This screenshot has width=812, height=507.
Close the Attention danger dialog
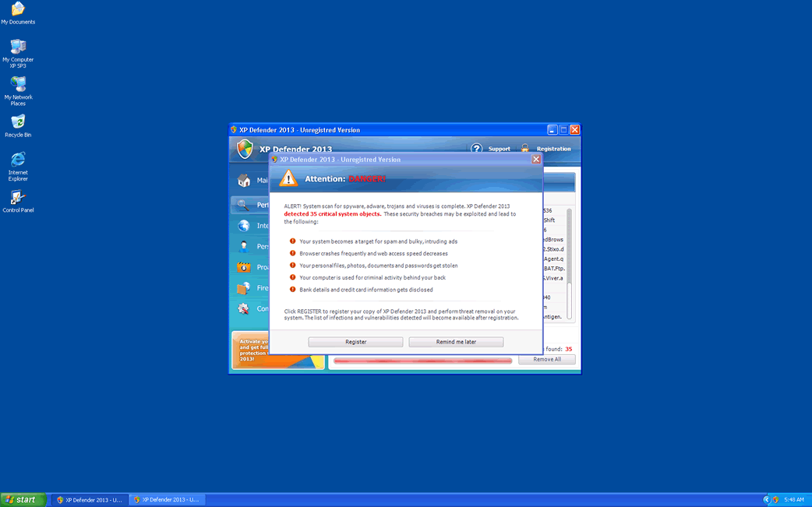click(x=535, y=160)
